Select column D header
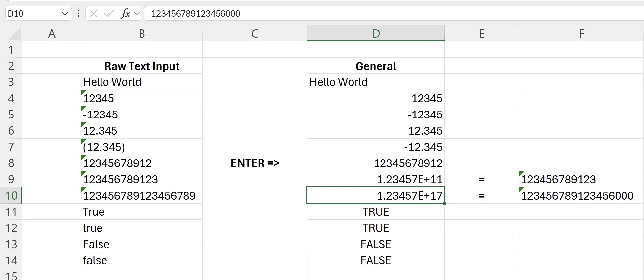 click(x=376, y=34)
